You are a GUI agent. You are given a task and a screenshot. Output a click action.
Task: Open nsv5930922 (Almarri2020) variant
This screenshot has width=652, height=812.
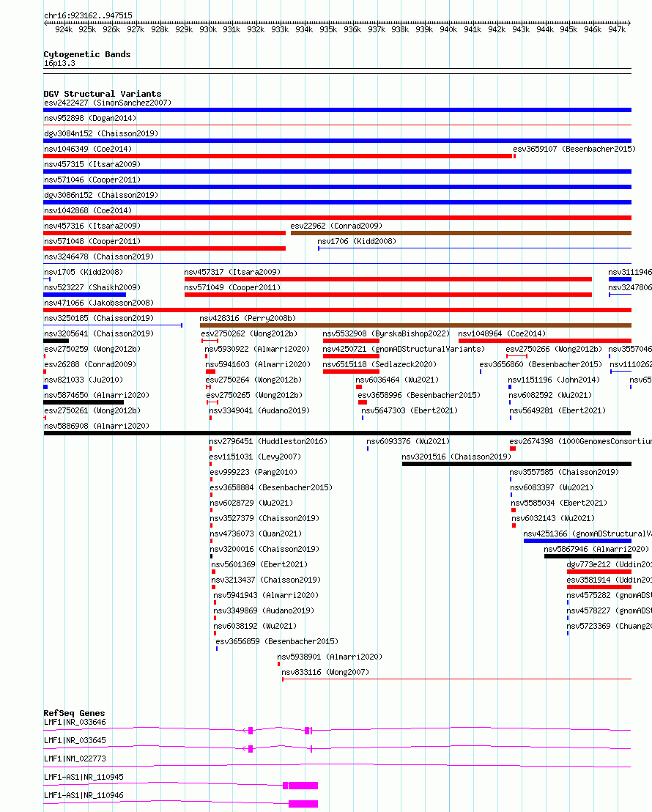(257, 349)
